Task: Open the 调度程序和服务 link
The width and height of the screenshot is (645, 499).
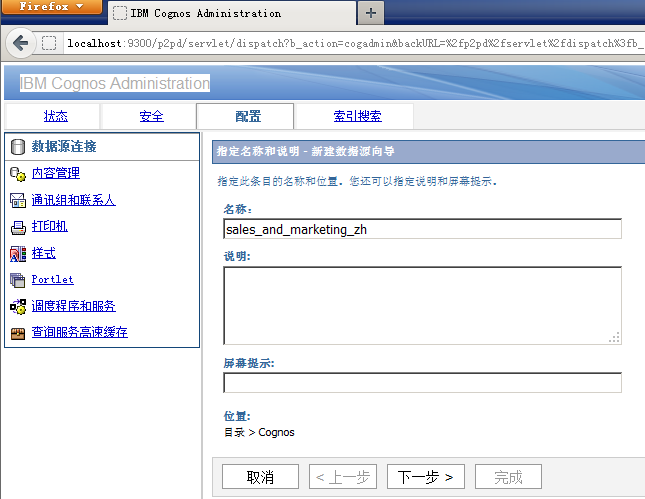Action: [x=74, y=306]
